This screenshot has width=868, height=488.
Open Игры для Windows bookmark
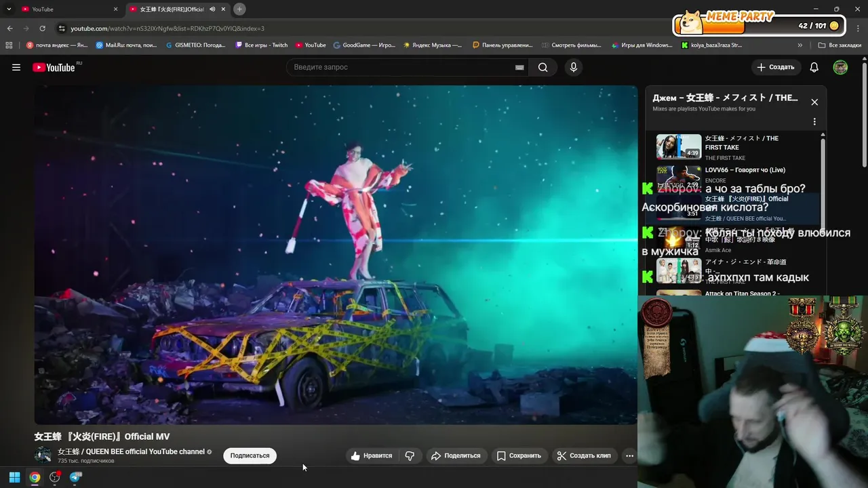[x=642, y=45]
